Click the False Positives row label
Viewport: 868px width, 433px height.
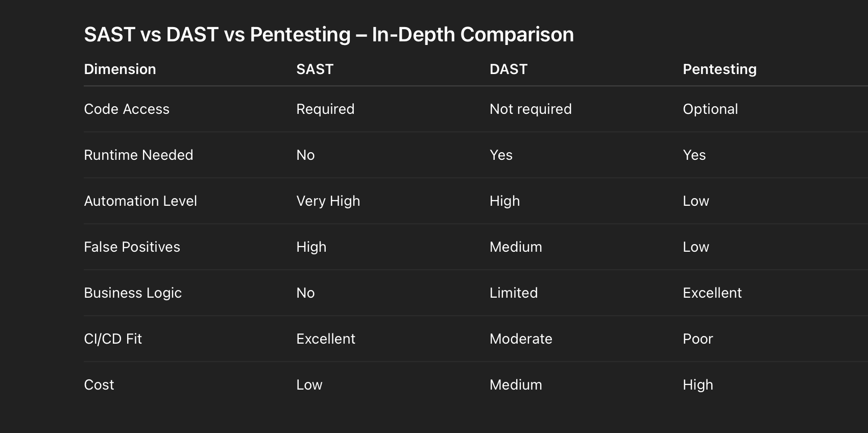point(132,247)
